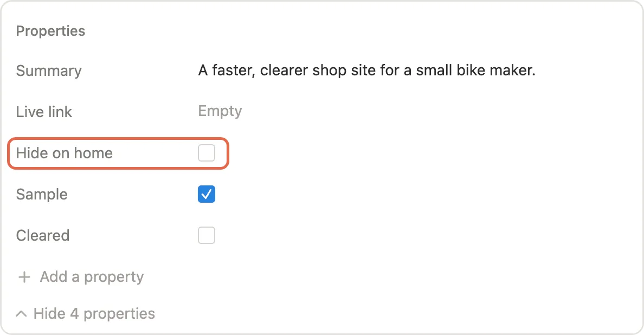Select the red-outlined Hide on home row
Image resolution: width=644 pixels, height=335 pixels.
[118, 153]
